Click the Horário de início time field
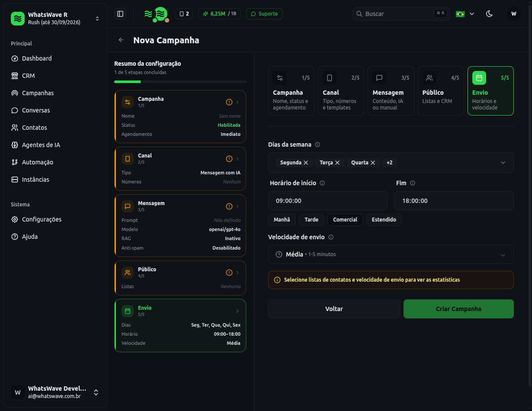 [x=328, y=201]
